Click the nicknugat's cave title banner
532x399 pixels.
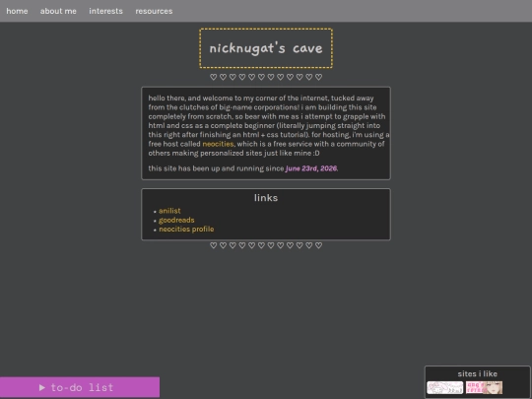coord(266,48)
